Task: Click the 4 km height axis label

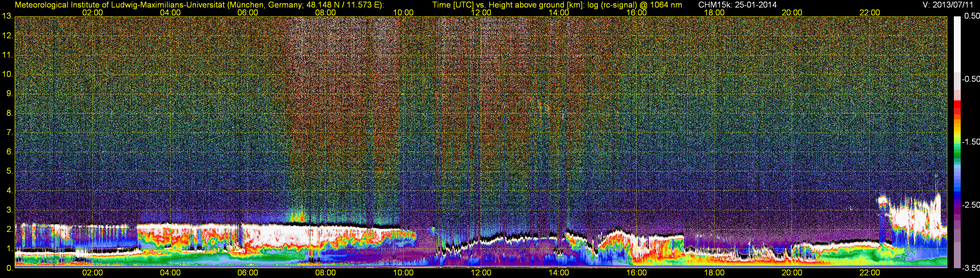Action: 9,190
